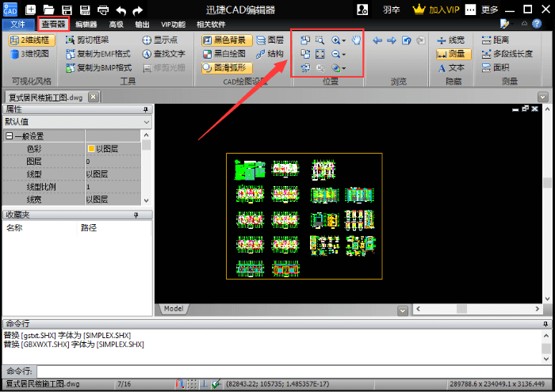Click the print icon in title bar
Screen dimensions: 555x392
point(103,10)
